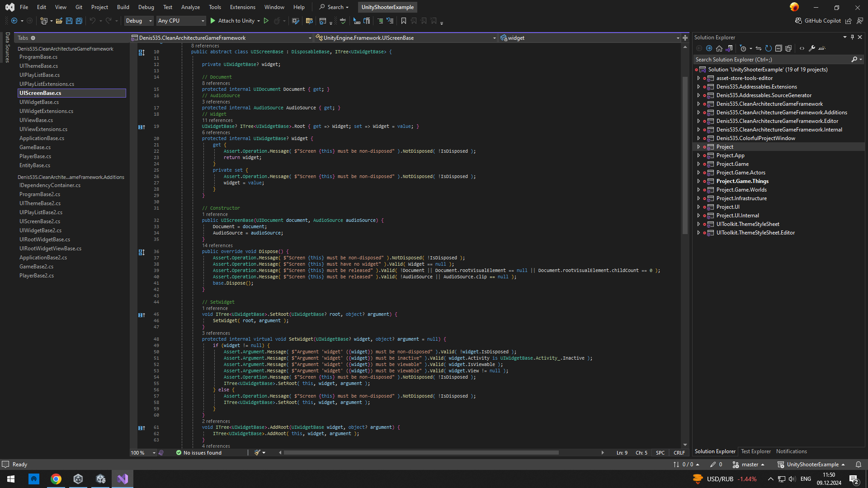Expand the Project.Game.Things tree node
The width and height of the screenshot is (868, 488).
click(698, 181)
